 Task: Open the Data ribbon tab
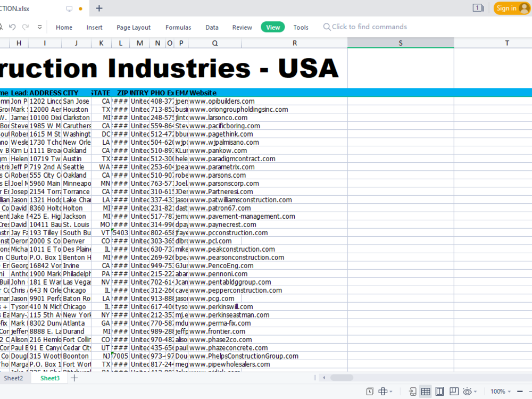click(x=212, y=28)
